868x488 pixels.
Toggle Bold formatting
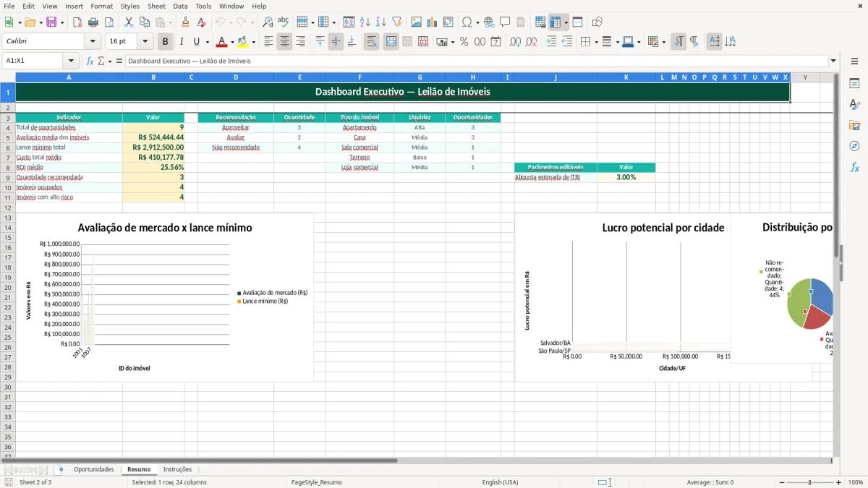click(x=166, y=42)
